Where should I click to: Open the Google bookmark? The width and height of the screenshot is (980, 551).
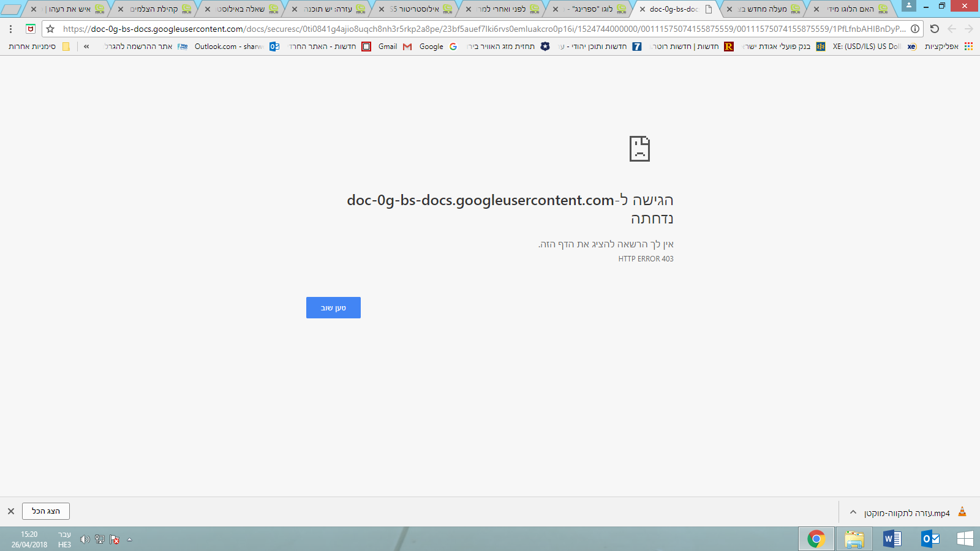pos(438,47)
